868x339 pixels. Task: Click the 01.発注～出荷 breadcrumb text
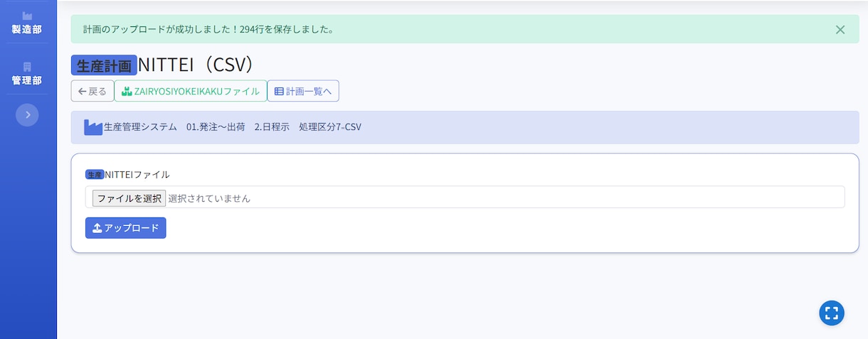216,127
